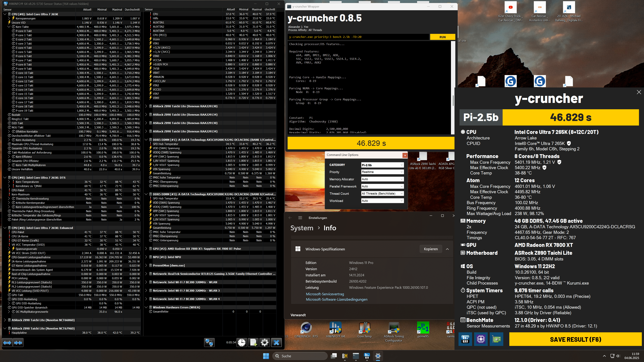Image resolution: width=644 pixels, height=362 pixels.
Task: Click the Kopieren button in Windows-Spezifikationen
Action: [x=431, y=249]
